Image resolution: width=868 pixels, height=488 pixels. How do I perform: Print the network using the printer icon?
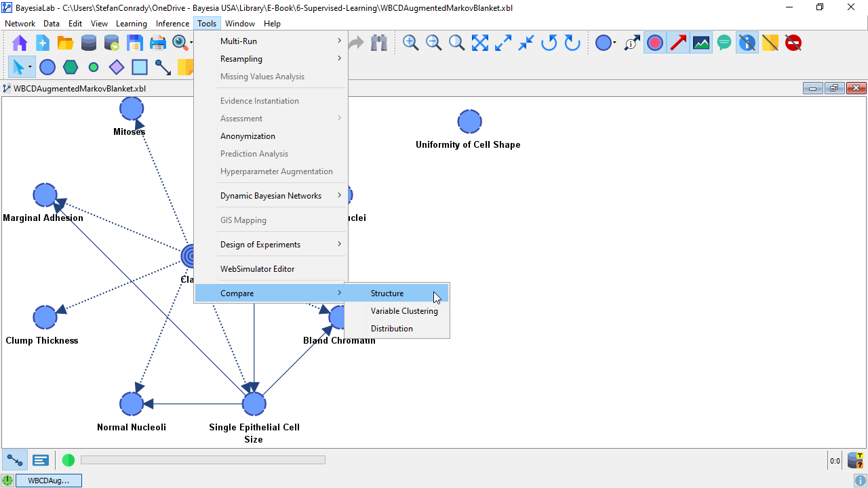(x=158, y=43)
